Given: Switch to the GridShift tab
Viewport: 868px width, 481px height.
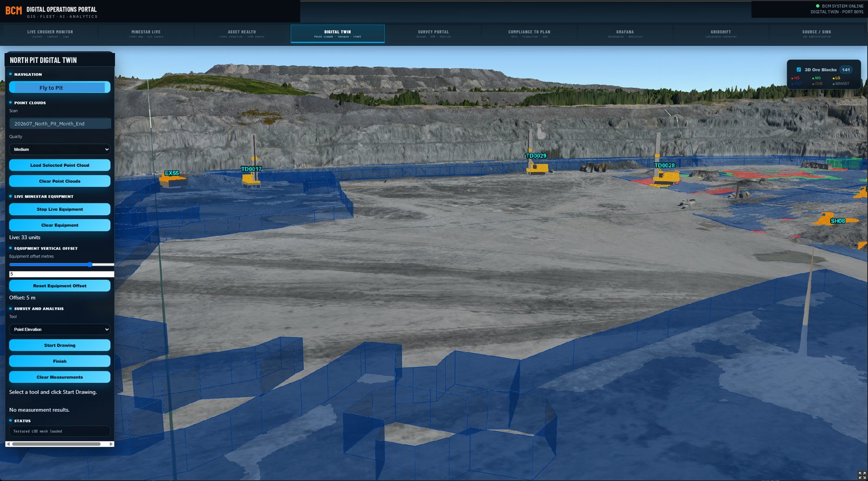Looking at the screenshot, I should coord(721,34).
